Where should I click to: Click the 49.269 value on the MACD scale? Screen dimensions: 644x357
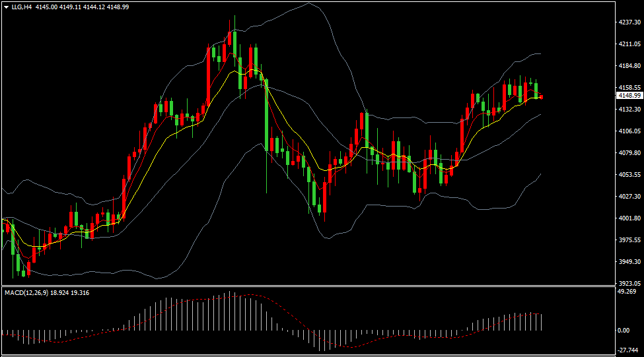pyautogui.click(x=626, y=292)
